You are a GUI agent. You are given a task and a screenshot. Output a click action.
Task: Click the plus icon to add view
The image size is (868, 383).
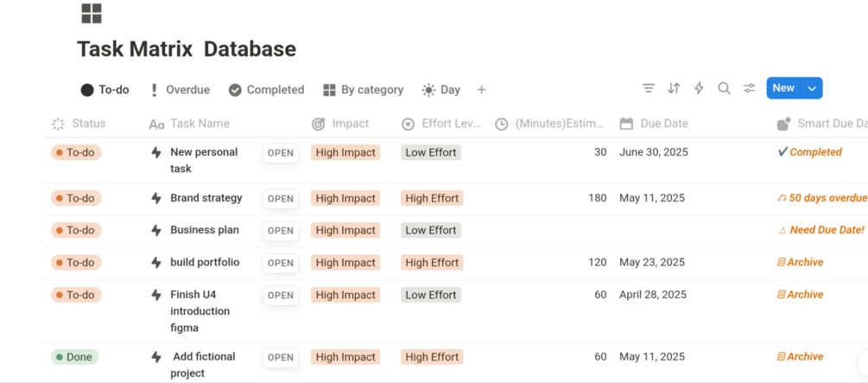482,90
